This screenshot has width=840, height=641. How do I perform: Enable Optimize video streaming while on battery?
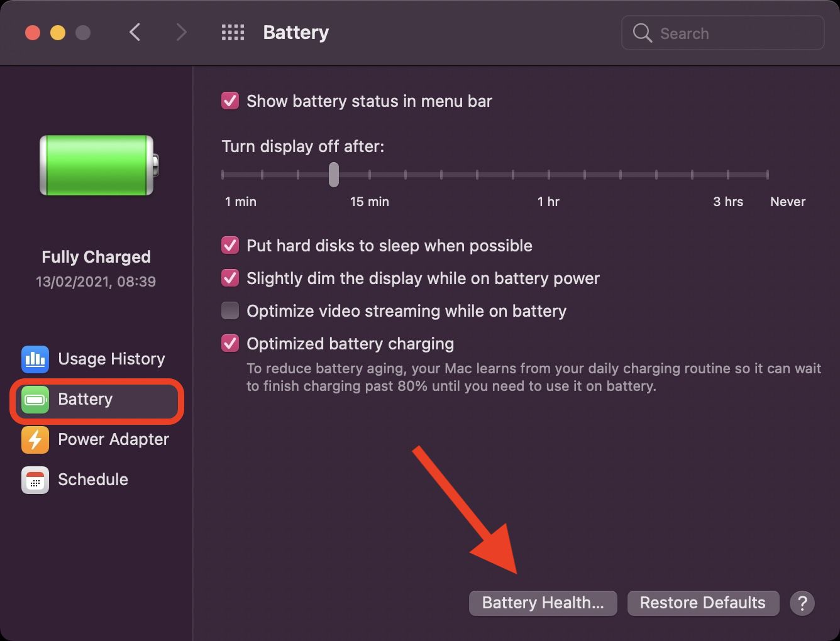(x=230, y=310)
